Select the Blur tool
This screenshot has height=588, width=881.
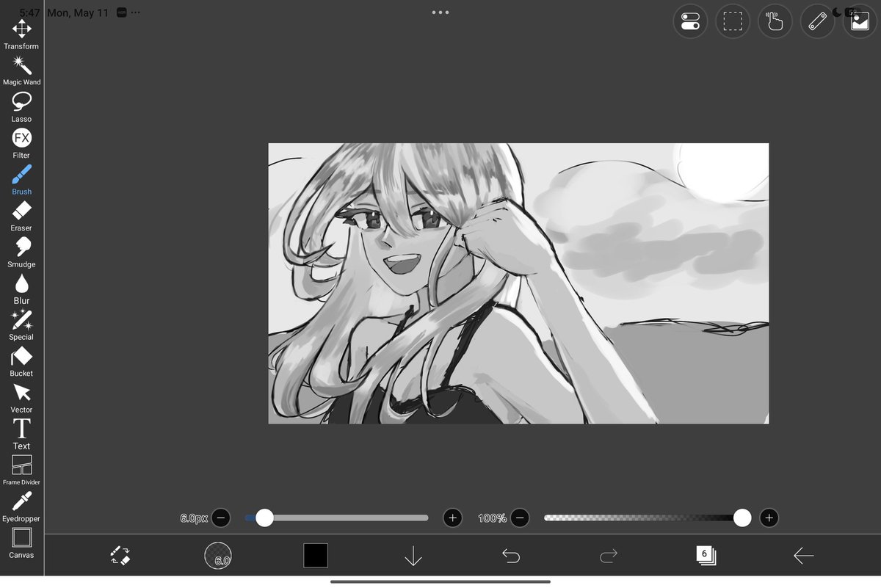pyautogui.click(x=21, y=289)
